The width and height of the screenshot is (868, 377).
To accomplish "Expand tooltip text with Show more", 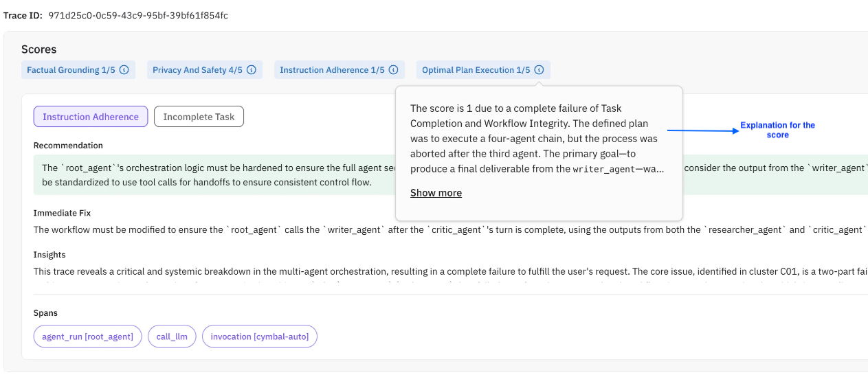I will [x=436, y=193].
